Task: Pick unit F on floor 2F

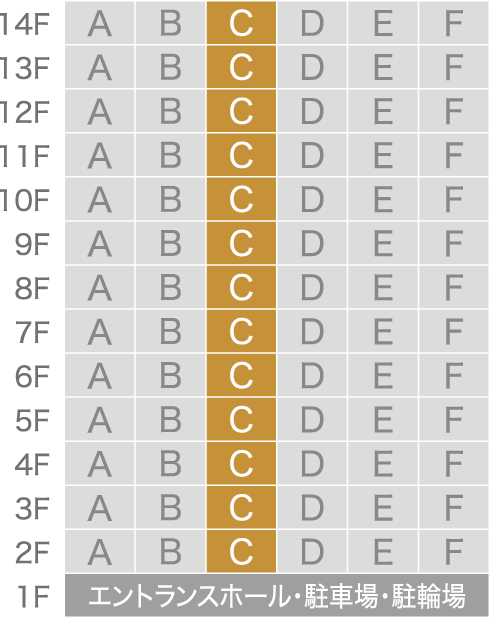Action: tap(454, 552)
